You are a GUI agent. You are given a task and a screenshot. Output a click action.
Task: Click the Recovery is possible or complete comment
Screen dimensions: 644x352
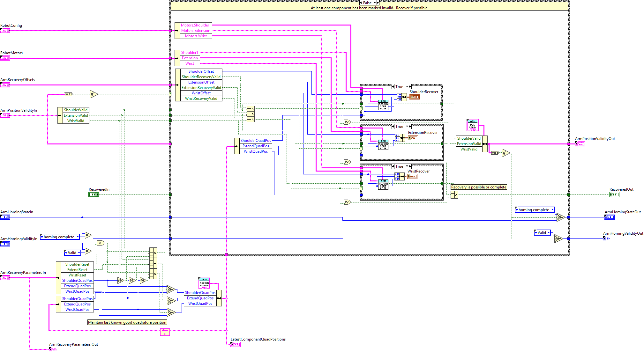coord(478,187)
